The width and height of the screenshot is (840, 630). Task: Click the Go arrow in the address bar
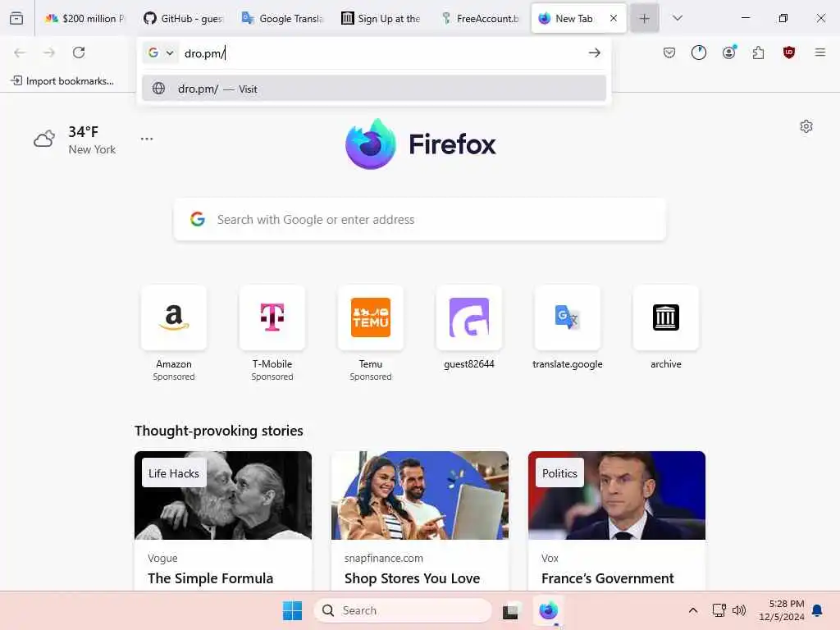[x=594, y=52]
